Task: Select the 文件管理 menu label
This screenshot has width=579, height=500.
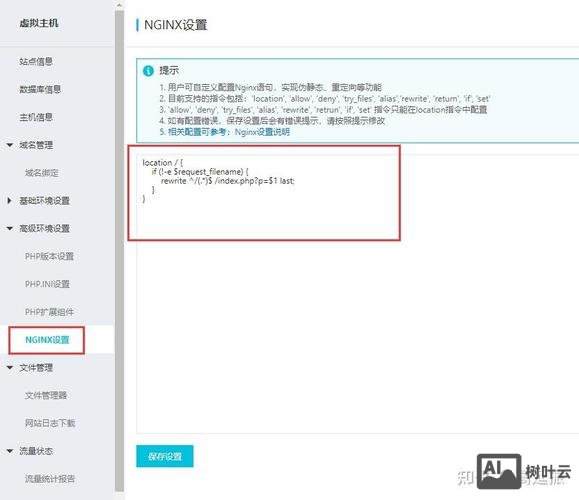Action: 36,368
